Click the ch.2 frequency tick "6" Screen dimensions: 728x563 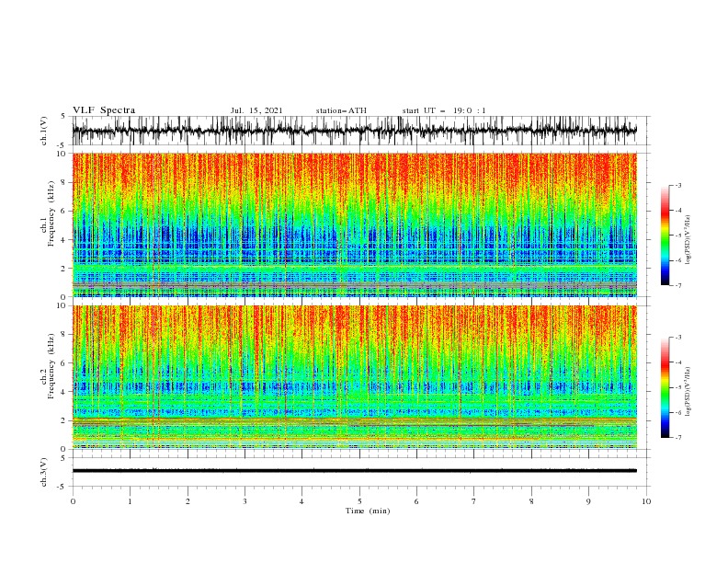click(63, 363)
